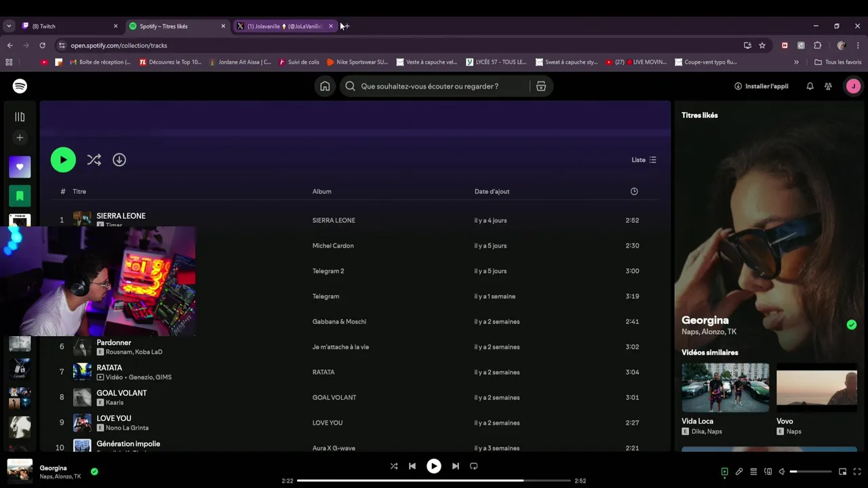The width and height of the screenshot is (868, 488).
Task: Sort by duration clock icon
Action: 634,191
